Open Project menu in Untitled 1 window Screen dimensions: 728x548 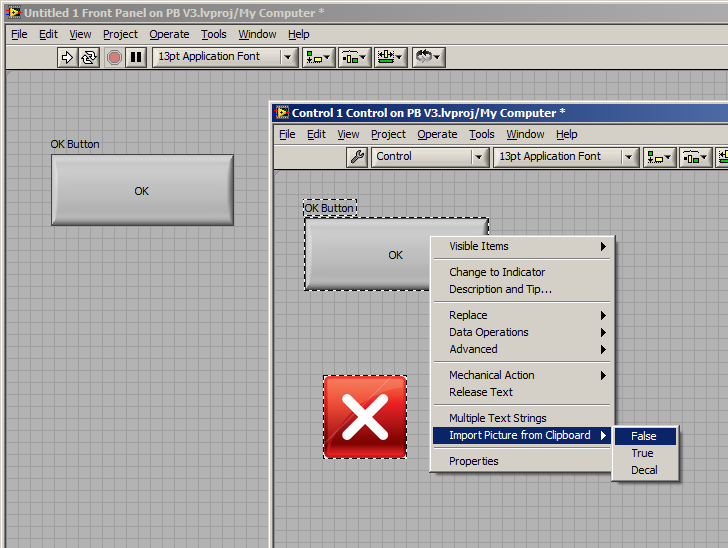click(x=120, y=34)
